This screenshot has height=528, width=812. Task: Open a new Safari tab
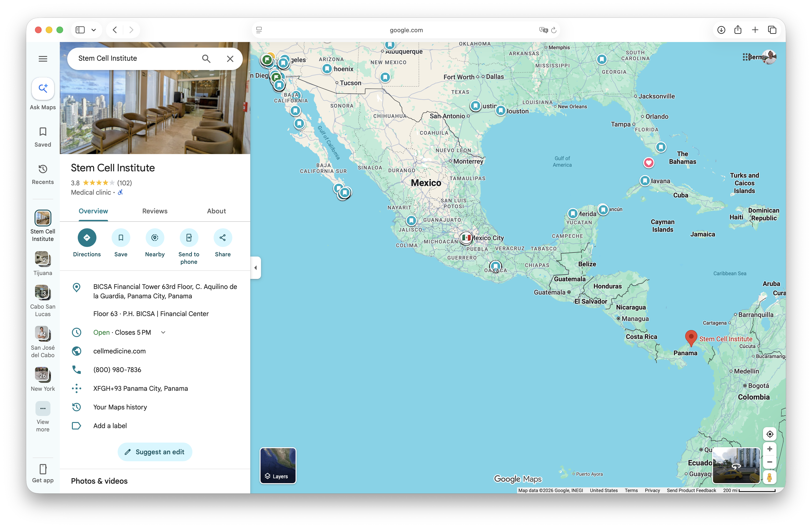755,30
